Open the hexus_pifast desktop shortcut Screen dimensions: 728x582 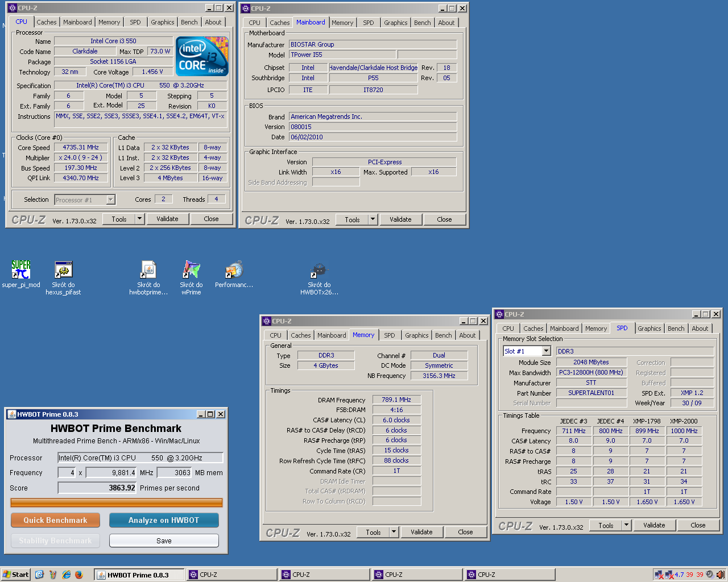[63, 278]
